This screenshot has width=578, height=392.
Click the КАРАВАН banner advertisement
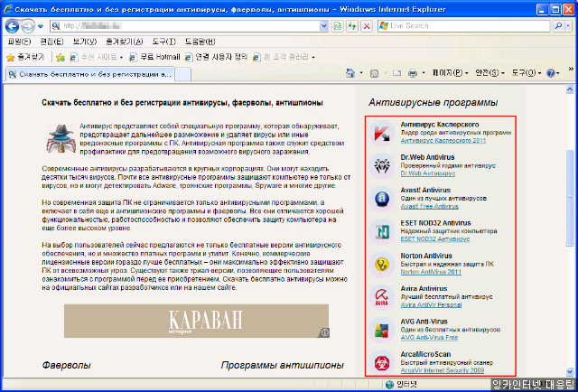(x=199, y=321)
